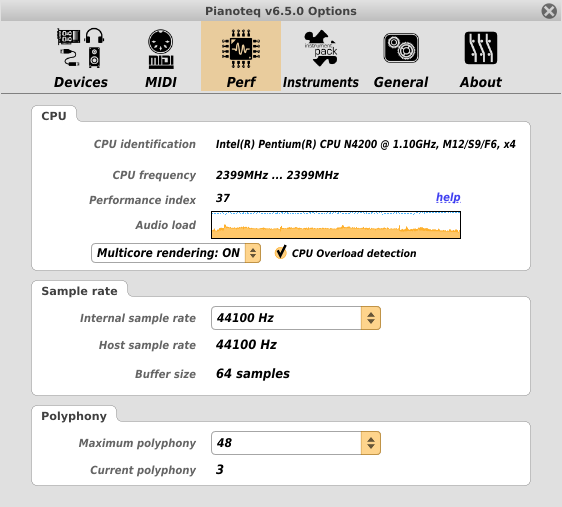562x507 pixels.
Task: Click the Current polyphony value 3
Action: point(220,469)
